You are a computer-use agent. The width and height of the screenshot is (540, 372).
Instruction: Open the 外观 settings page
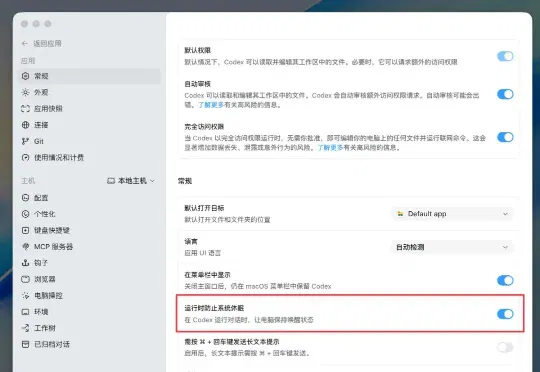[x=90, y=92]
